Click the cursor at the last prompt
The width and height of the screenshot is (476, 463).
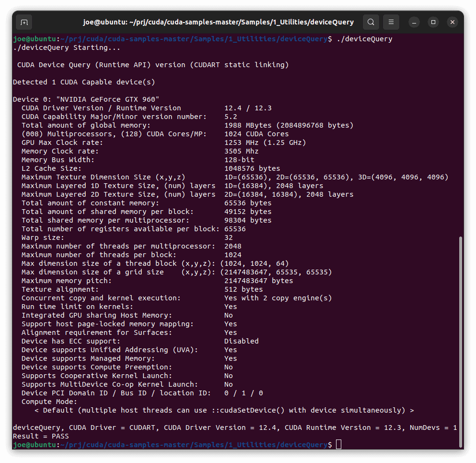point(339,444)
